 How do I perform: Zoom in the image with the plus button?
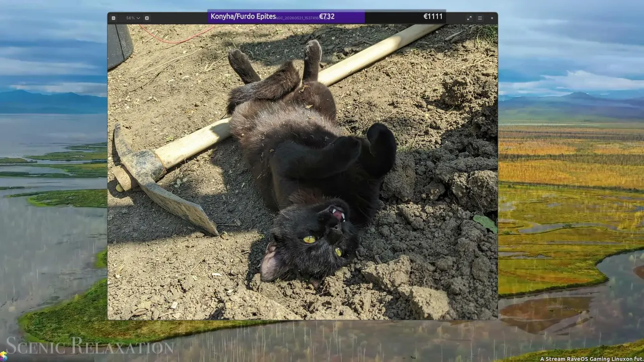[147, 18]
